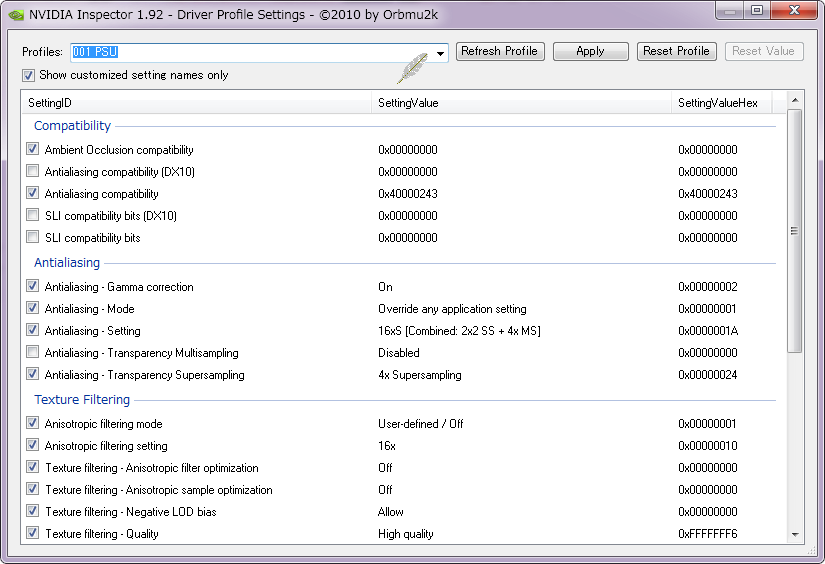Click the Antialiasing group header
Image resolution: width=825 pixels, height=564 pixels.
[x=67, y=263]
